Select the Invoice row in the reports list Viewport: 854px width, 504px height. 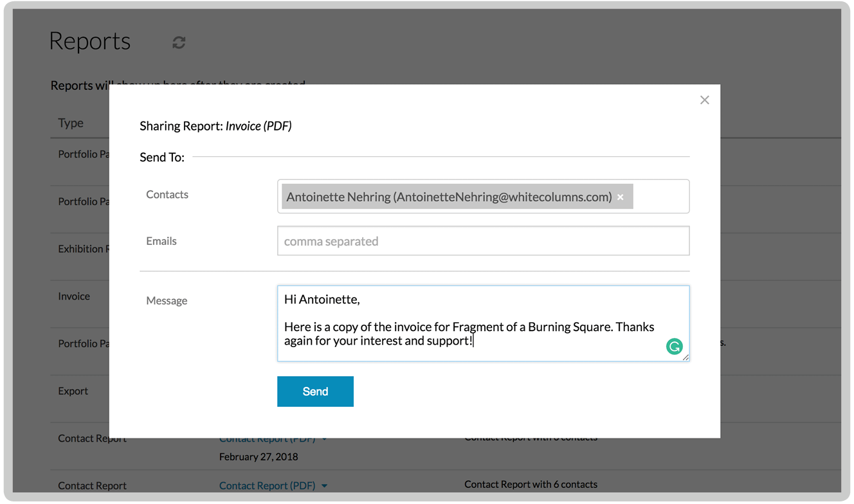tap(73, 296)
